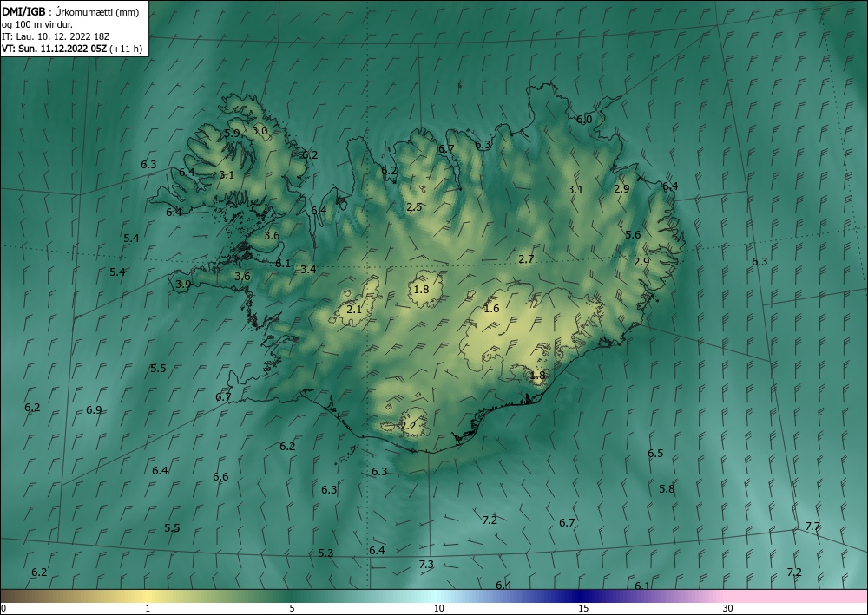Click the '(+11 h)' forecast offset text
Viewport: 868px width, 615px height.
pyautogui.click(x=126, y=49)
